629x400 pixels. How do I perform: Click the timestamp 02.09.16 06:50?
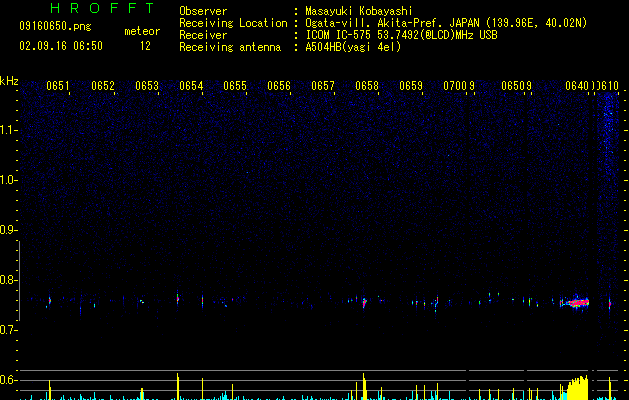(x=61, y=46)
